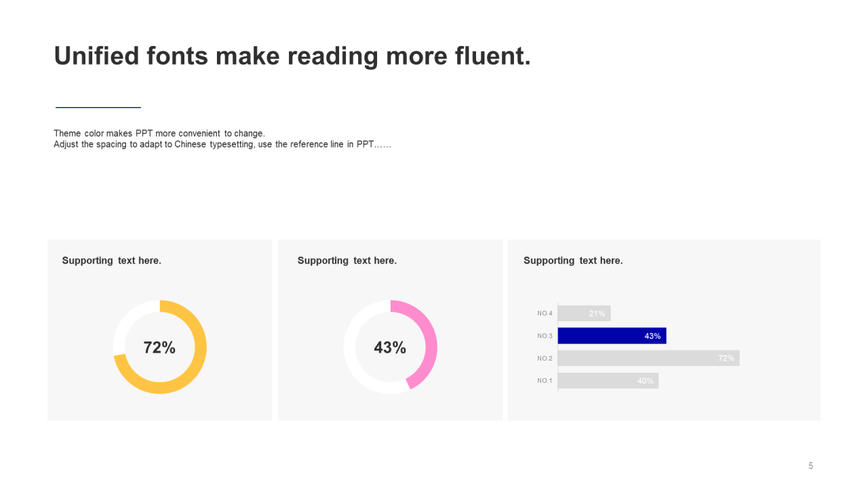Click 'Supporting text here.' above the yellow donut
This screenshot has width=868, height=488.
tap(112, 260)
